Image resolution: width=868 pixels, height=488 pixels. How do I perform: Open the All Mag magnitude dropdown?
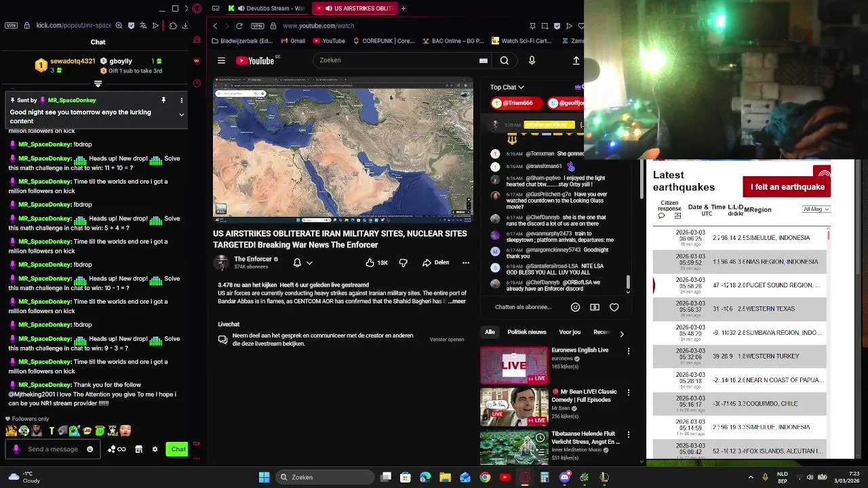point(816,209)
